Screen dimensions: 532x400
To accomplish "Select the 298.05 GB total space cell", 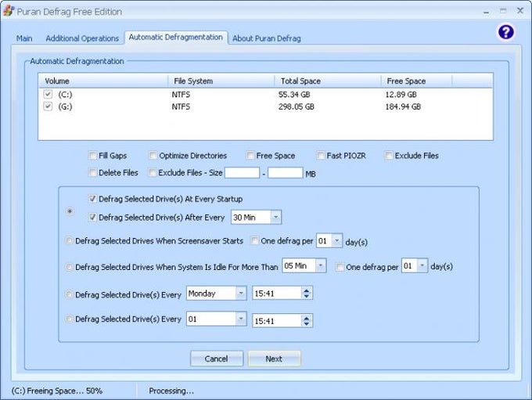I will click(x=297, y=106).
